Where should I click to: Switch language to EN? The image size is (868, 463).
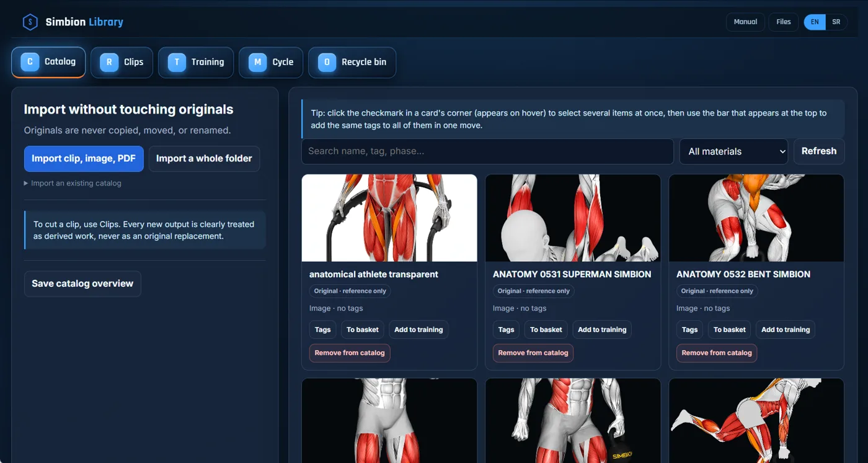(x=815, y=22)
